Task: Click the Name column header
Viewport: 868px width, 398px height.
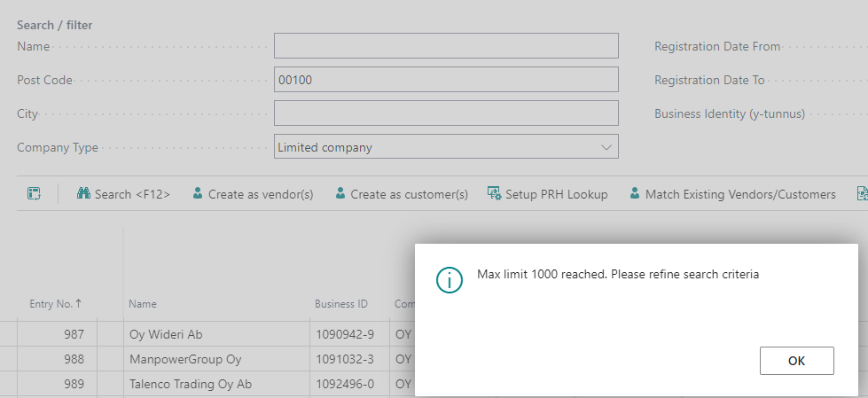Action: pos(142,304)
